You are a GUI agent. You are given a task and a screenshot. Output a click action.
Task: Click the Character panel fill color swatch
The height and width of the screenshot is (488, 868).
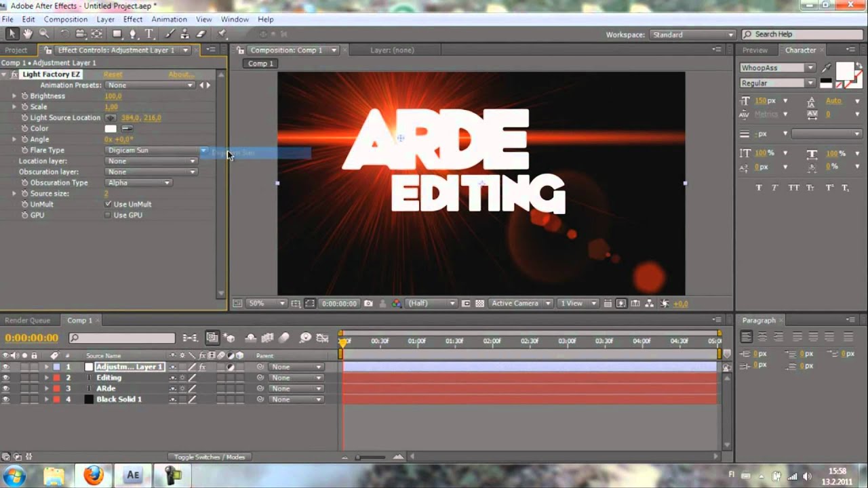(845, 70)
